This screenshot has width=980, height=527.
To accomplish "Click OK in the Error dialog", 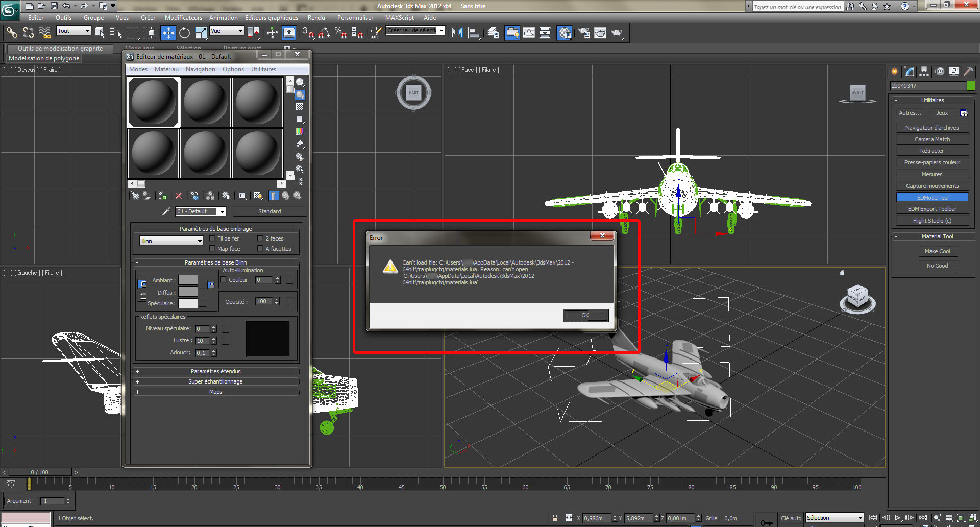I will [x=585, y=315].
